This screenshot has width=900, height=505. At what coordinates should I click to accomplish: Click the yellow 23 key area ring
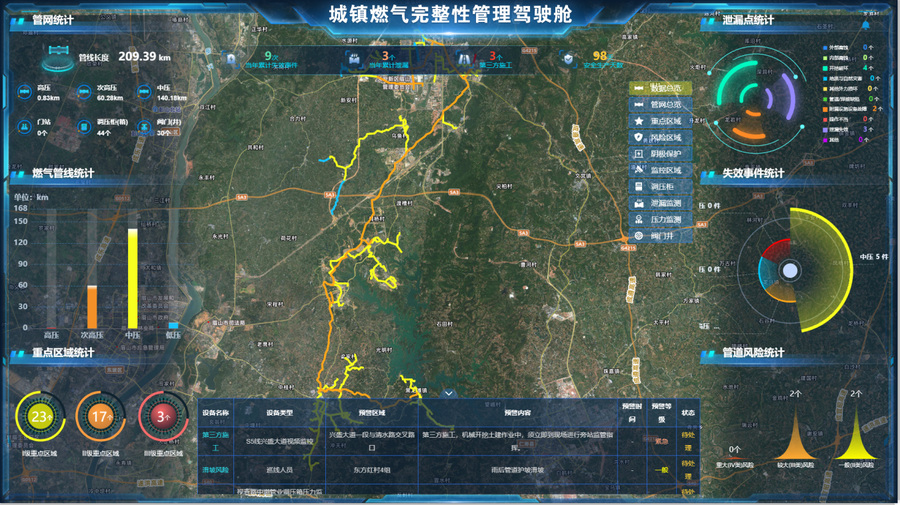[x=40, y=416]
